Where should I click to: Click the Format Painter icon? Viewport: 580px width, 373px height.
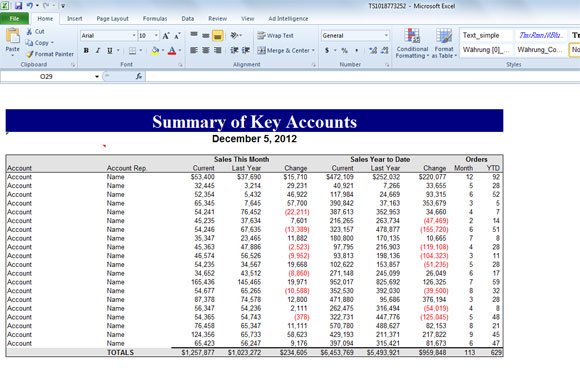click(x=30, y=54)
